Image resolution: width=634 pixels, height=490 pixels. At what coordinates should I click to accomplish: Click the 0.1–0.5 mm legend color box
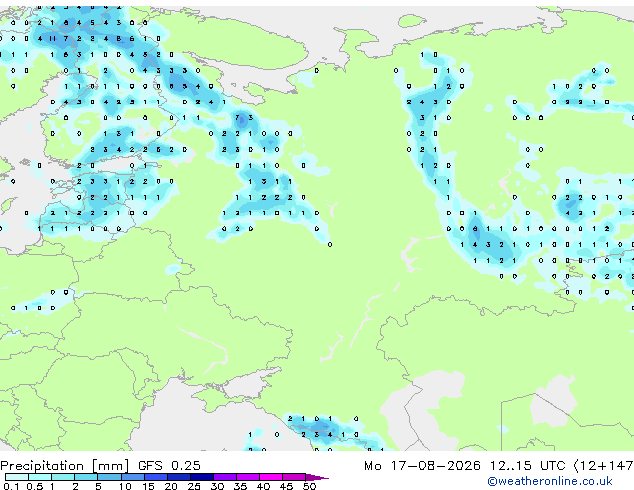coord(17,477)
